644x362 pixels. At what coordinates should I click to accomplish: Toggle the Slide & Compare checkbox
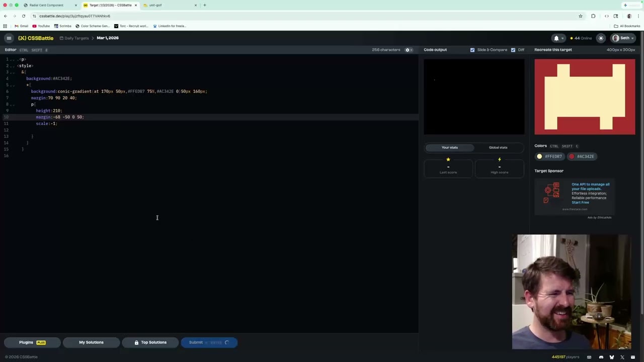coord(472,50)
